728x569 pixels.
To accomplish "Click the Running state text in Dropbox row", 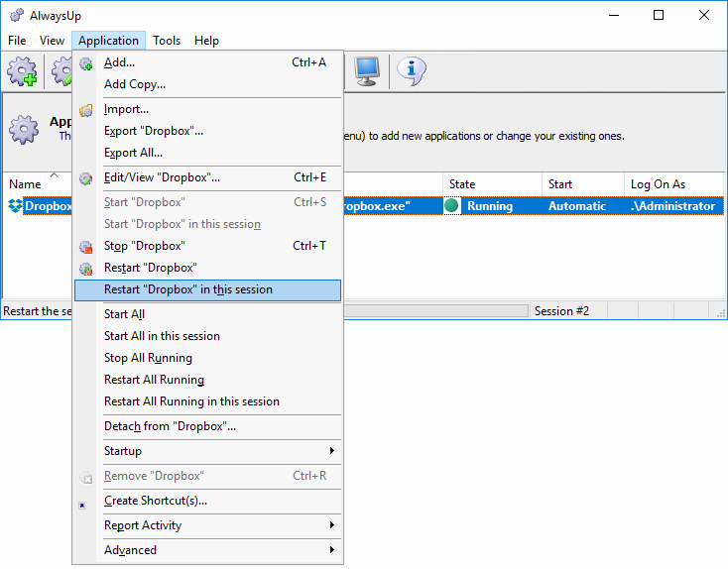I will pos(490,206).
